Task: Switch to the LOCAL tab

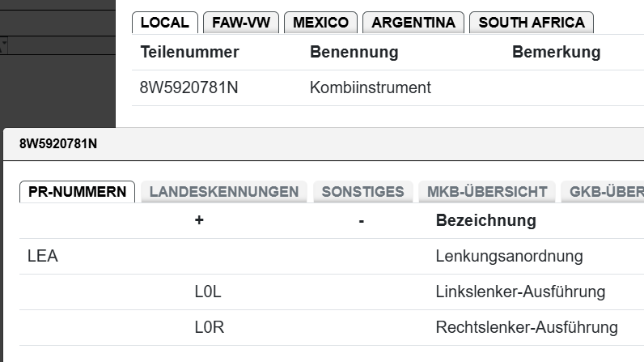Action: click(165, 23)
